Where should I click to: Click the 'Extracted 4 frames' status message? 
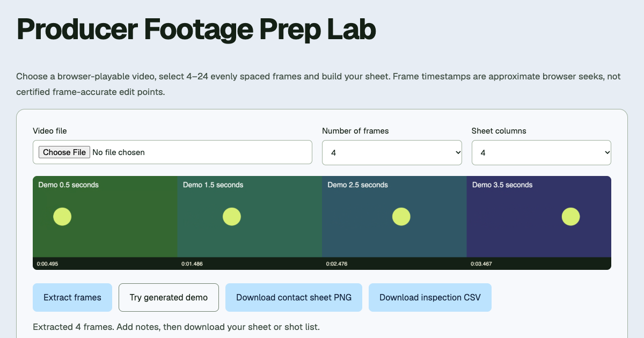[176, 327]
